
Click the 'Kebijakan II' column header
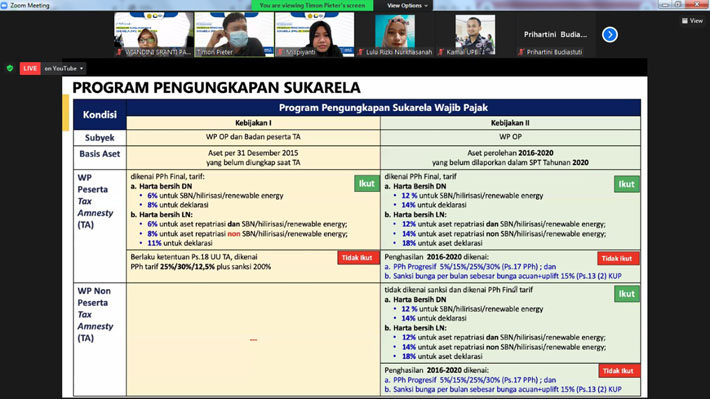click(x=510, y=123)
